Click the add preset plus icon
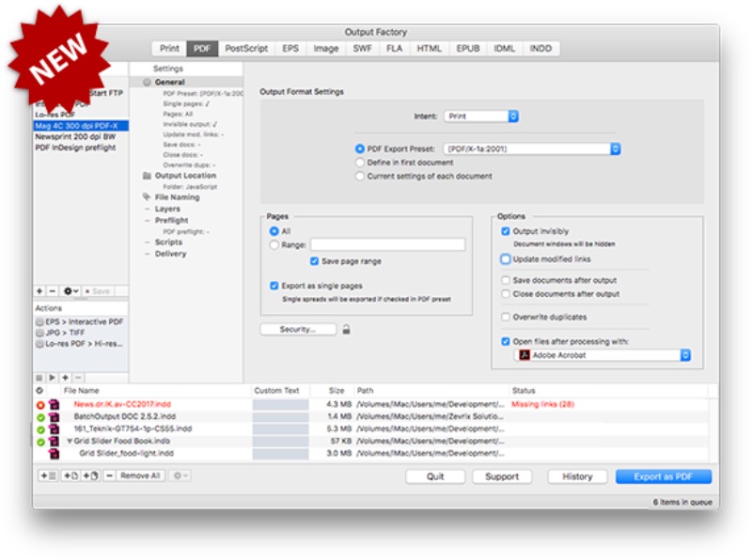752x560 pixels. coord(39,292)
